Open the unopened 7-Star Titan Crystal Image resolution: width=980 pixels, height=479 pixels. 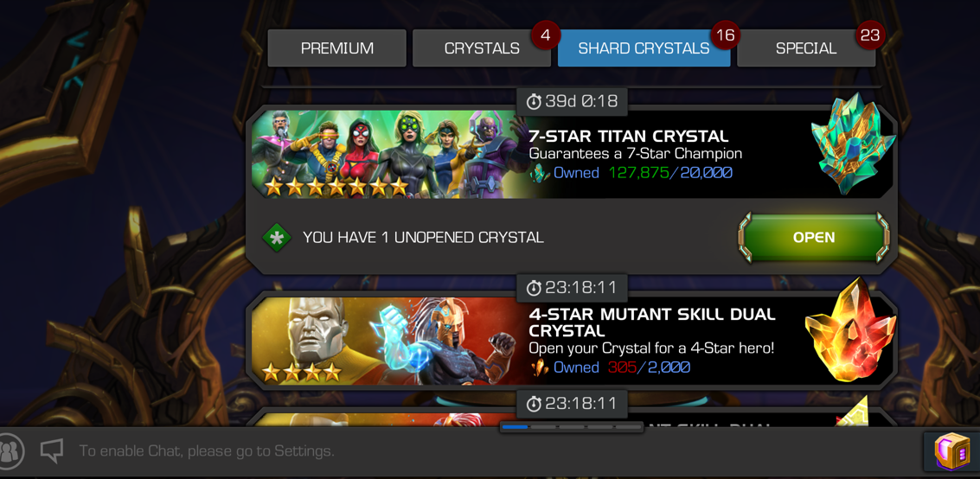pyautogui.click(x=814, y=237)
